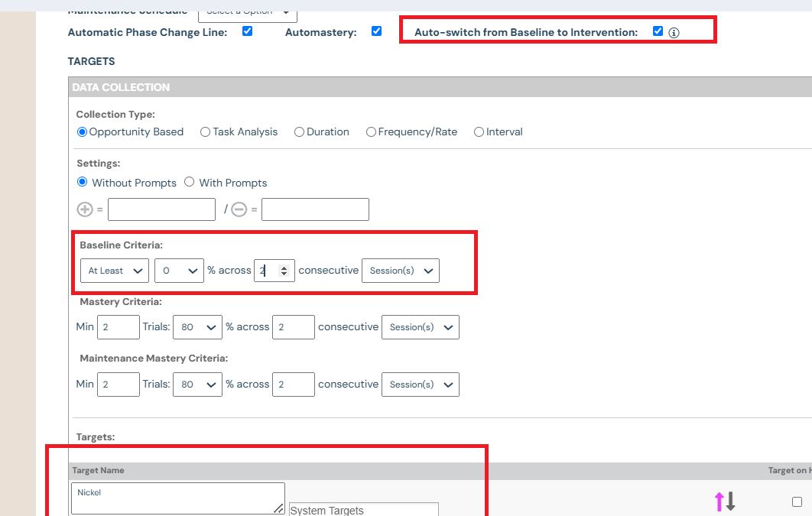
Task: Uncheck Auto-switch from Baseline to Intervention
Action: pyautogui.click(x=658, y=31)
